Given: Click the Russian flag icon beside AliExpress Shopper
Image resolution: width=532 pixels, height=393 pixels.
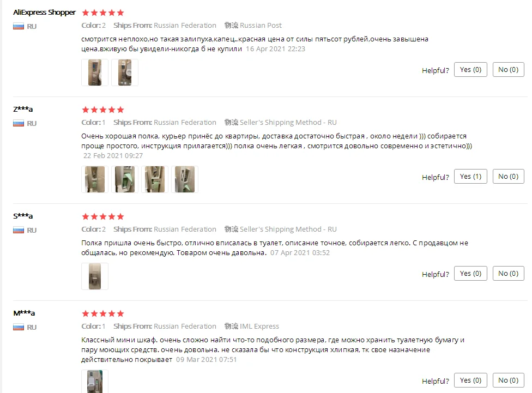Looking at the screenshot, I should click(x=19, y=27).
